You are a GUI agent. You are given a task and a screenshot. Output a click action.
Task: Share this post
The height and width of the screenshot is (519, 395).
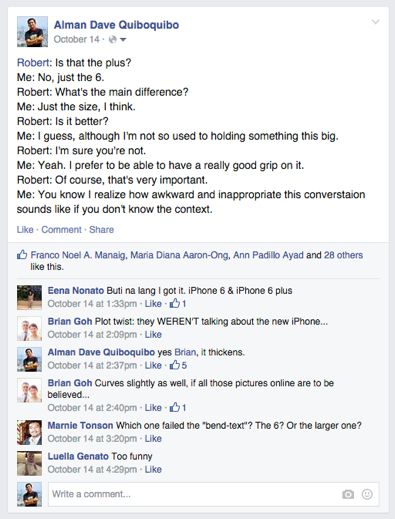point(101,229)
